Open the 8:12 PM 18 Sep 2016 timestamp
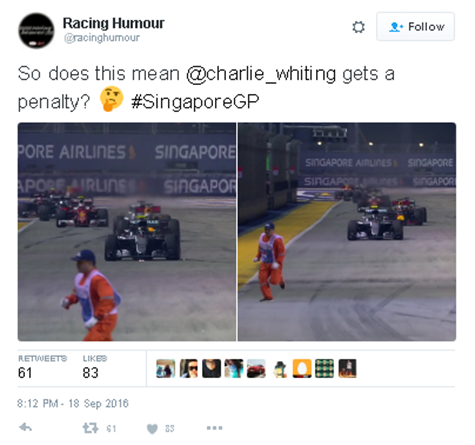 coord(73,403)
